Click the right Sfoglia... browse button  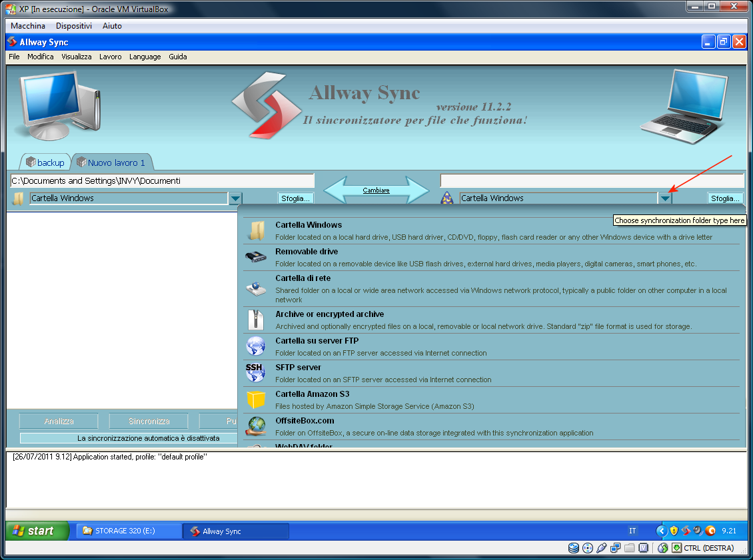point(725,198)
